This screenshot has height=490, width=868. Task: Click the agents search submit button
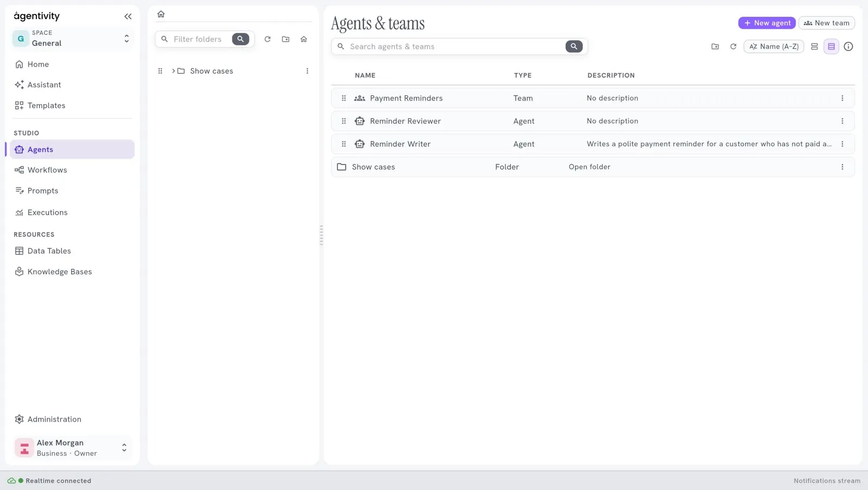coord(573,47)
